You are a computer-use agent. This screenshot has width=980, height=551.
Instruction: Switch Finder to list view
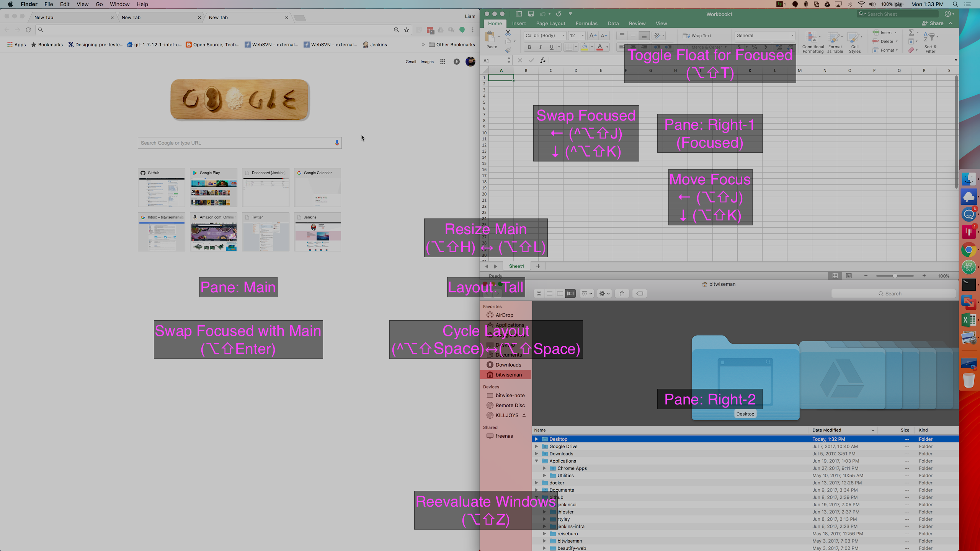[549, 293]
